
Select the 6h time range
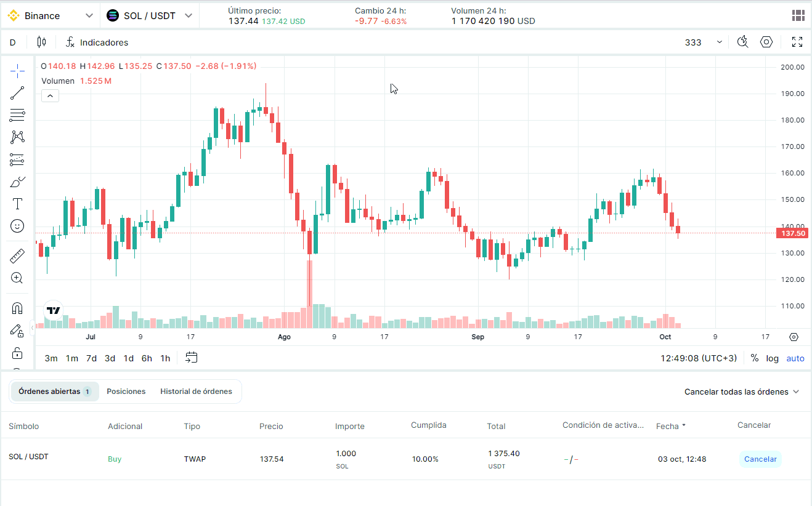point(147,358)
